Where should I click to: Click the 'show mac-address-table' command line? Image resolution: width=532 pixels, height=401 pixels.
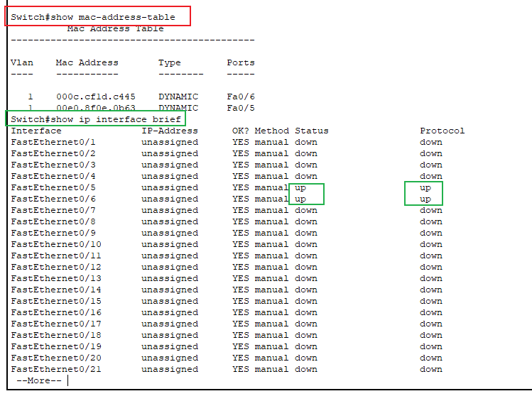pos(93,17)
